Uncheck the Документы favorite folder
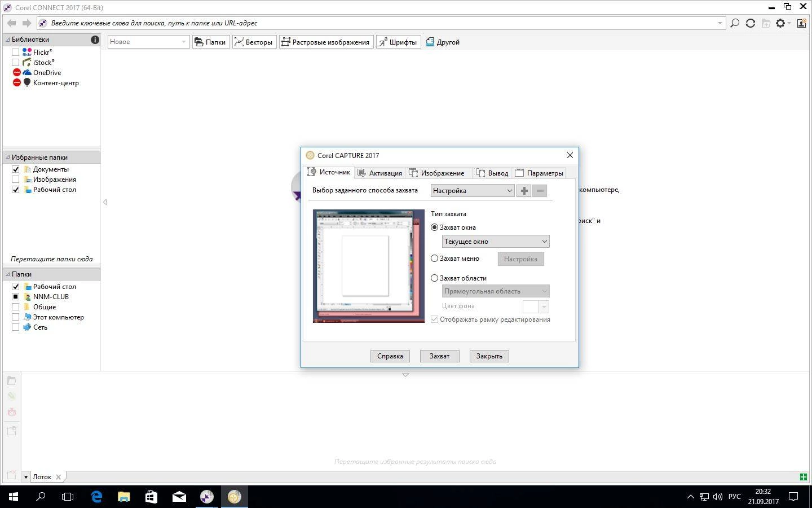Viewport: 812px width, 508px height. coord(16,169)
